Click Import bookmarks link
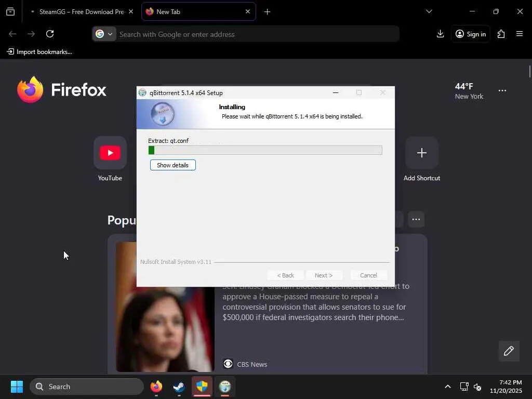Viewport: 532px width, 399px height. point(39,52)
